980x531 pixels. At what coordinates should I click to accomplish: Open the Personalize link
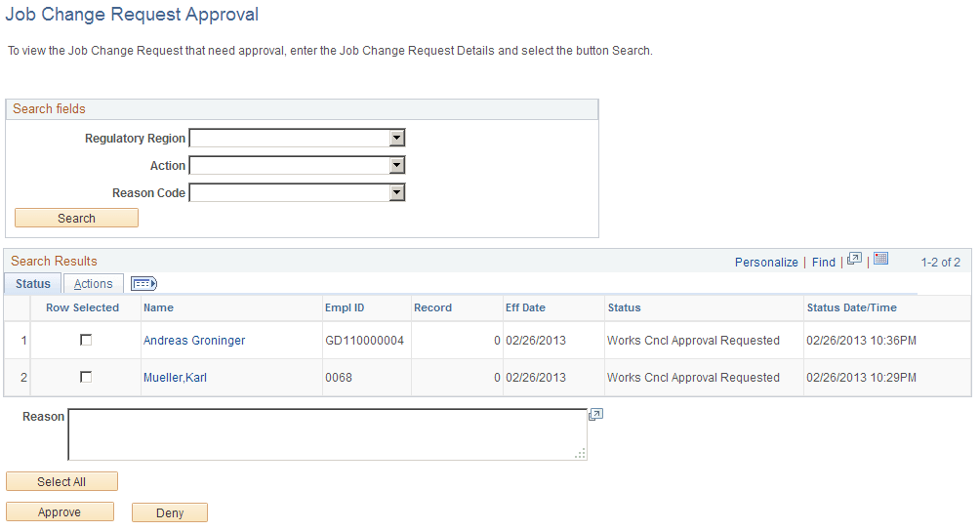[766, 263]
